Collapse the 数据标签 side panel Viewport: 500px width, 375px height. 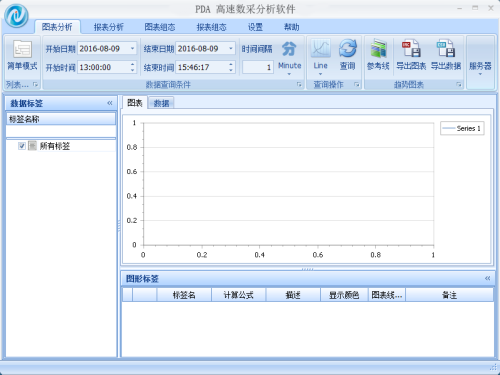tap(110, 103)
